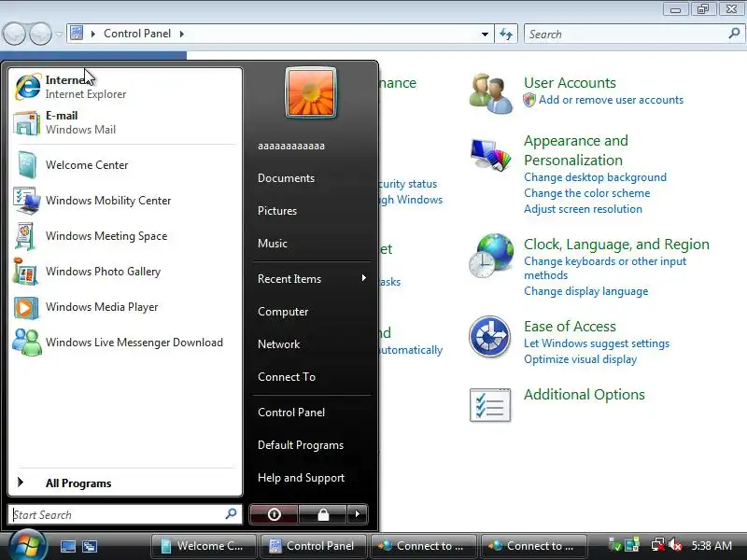
Task: Expand Recent Items submenu
Action: [x=311, y=278]
